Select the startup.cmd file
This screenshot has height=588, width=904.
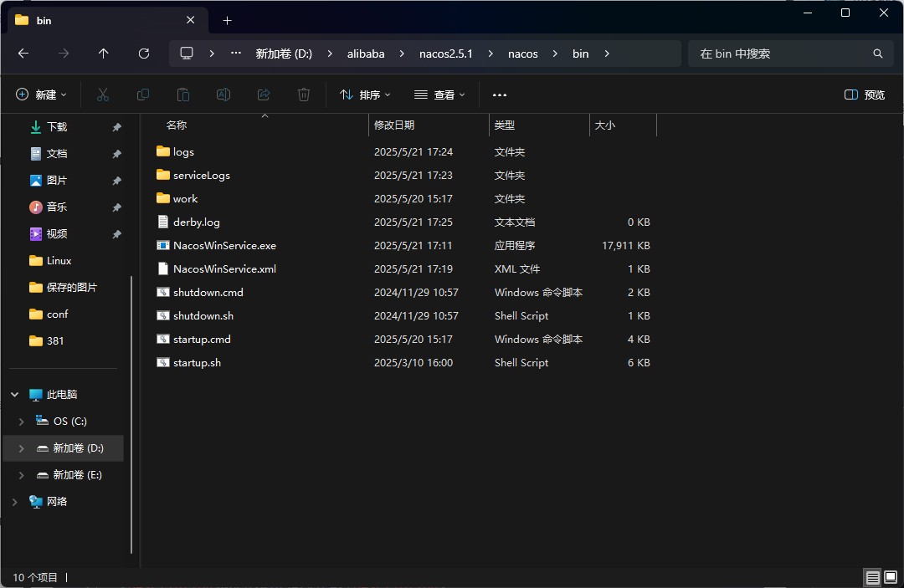pyautogui.click(x=203, y=339)
